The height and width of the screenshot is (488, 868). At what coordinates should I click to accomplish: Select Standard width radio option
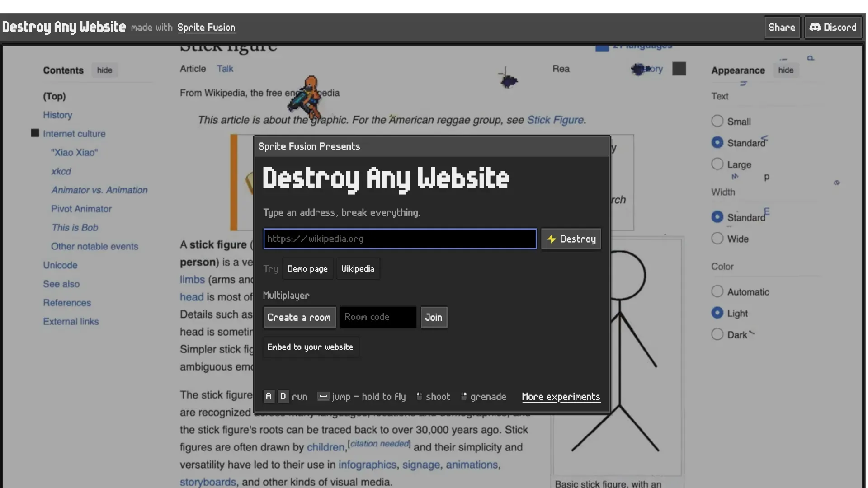pyautogui.click(x=717, y=217)
